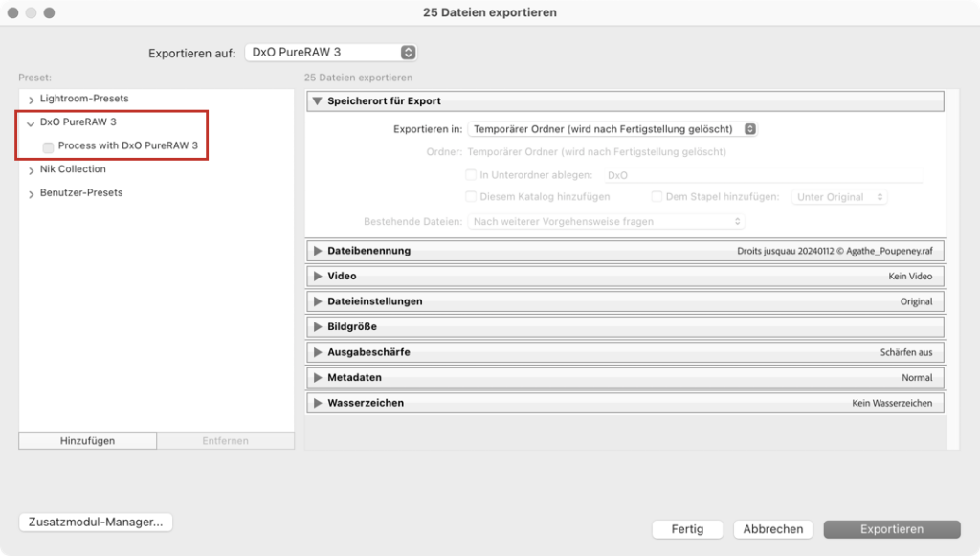
Task: Click the 'Normal' metadata value
Action: (917, 378)
